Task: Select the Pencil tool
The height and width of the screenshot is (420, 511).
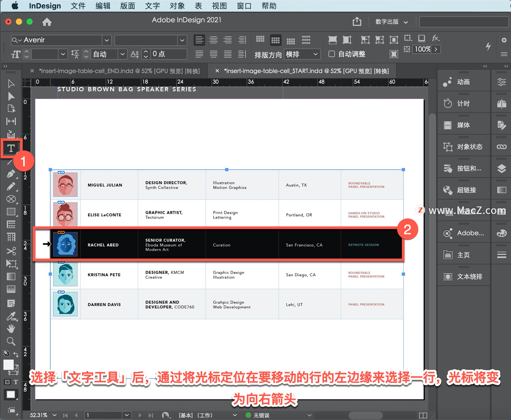Action: [11, 186]
